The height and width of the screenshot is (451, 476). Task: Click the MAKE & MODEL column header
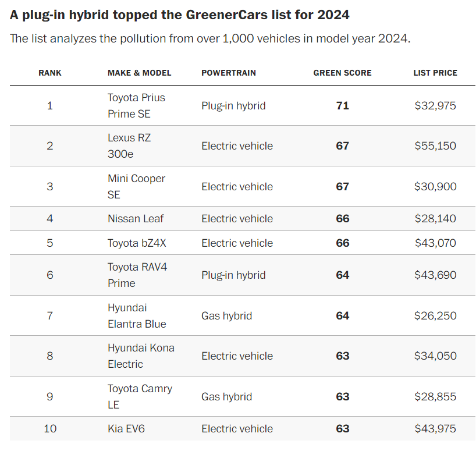(139, 73)
